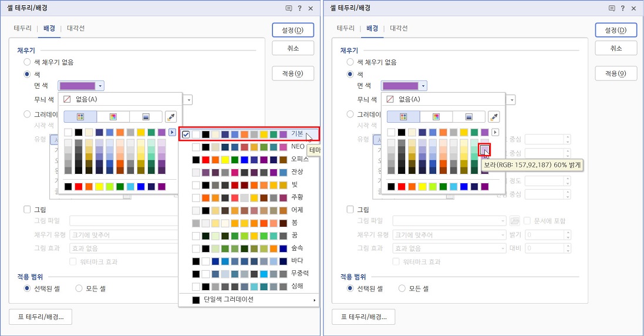644x336 pixels.
Task: Select 선택된 셀 radio in right dialog
Action: 350,288
